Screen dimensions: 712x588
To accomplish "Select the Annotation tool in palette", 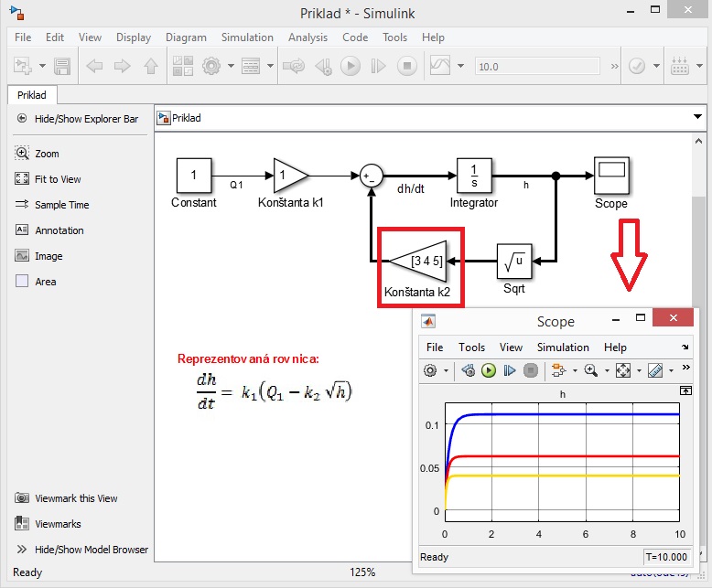I will tap(49, 230).
